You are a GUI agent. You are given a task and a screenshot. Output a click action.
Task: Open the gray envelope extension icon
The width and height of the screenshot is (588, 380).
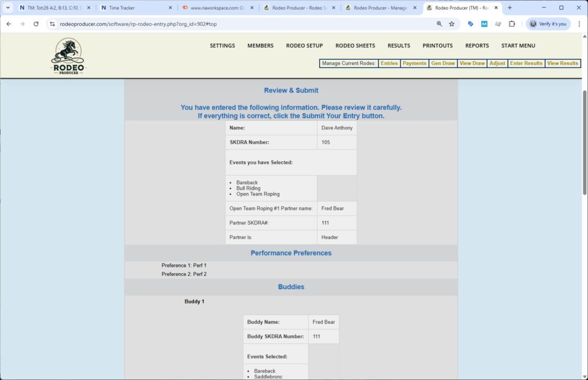pos(498,25)
